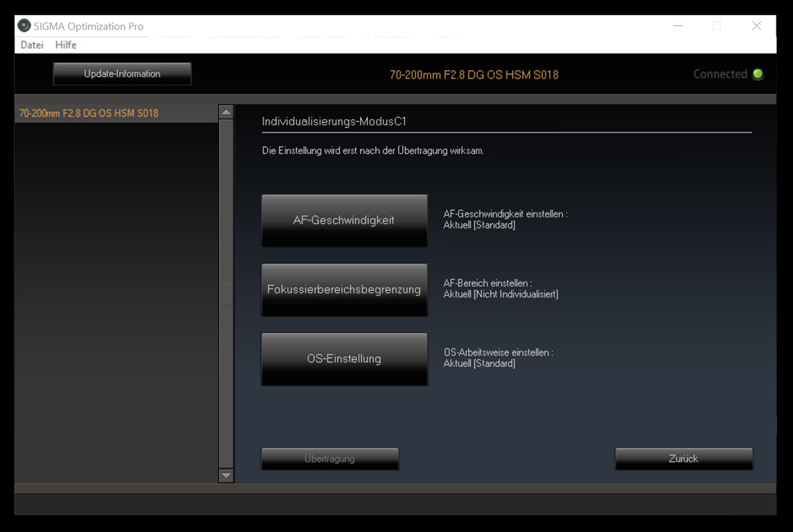Click the Übertragung button
The width and height of the screenshot is (793, 532).
pos(330,459)
